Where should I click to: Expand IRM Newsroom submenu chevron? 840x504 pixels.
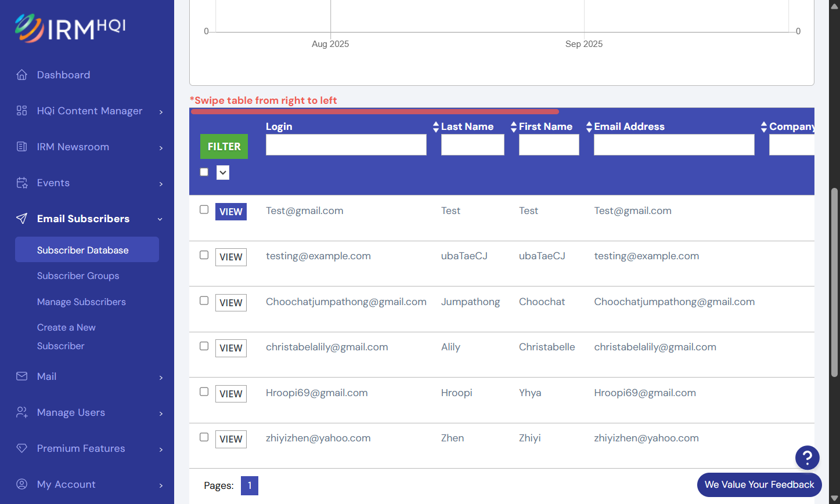(x=161, y=148)
